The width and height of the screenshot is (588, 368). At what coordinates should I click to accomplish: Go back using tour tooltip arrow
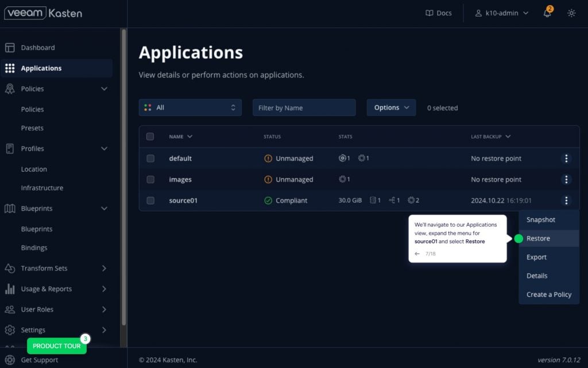coord(417,253)
